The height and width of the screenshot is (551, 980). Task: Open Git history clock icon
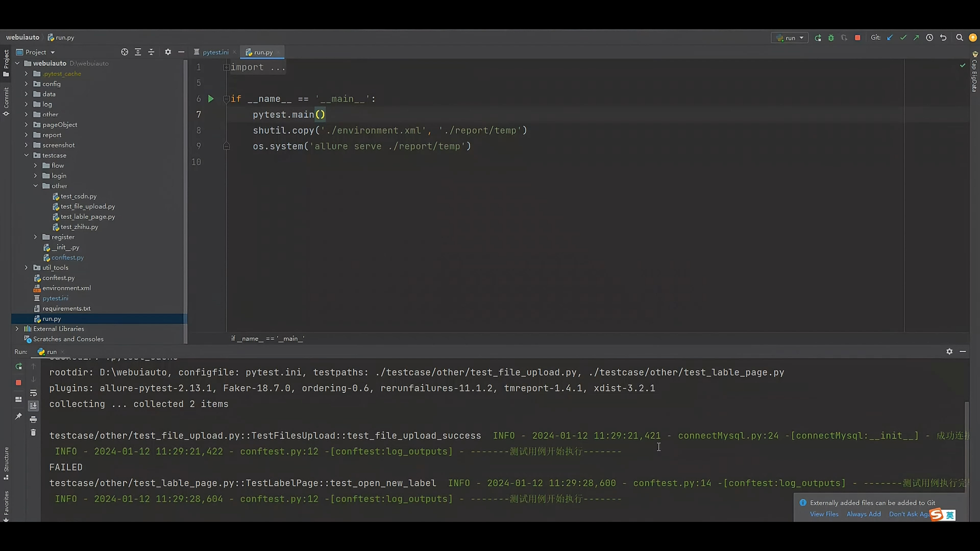pos(929,38)
